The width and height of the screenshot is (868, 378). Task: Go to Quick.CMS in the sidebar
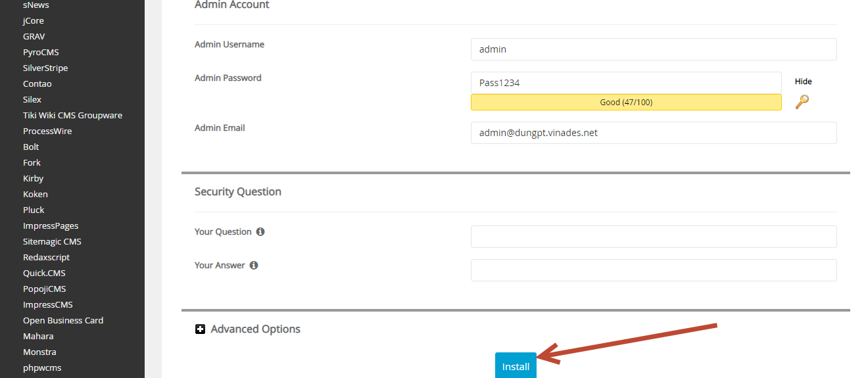coord(44,273)
